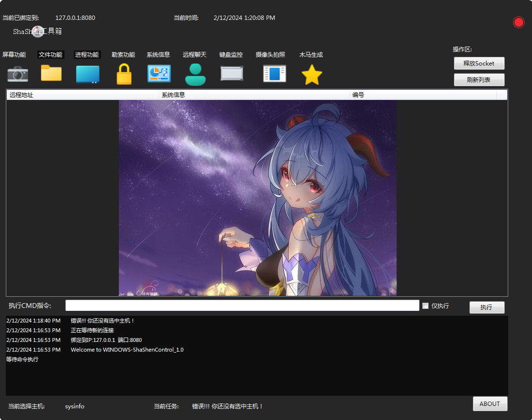Click the yellow star icon
The width and height of the screenshot is (532, 420).
tap(312, 75)
